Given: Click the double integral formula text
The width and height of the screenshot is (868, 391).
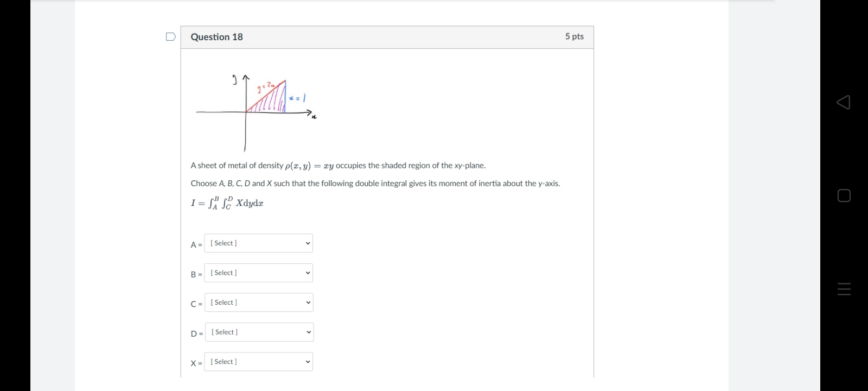Looking at the screenshot, I should (x=226, y=203).
